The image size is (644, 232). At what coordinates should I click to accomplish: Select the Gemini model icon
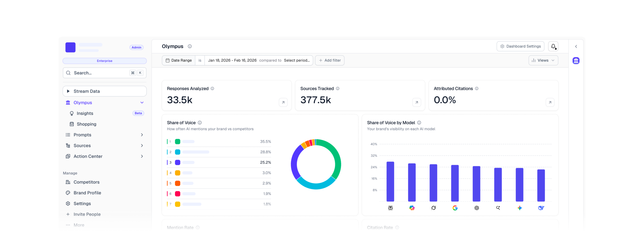pyautogui.click(x=519, y=208)
